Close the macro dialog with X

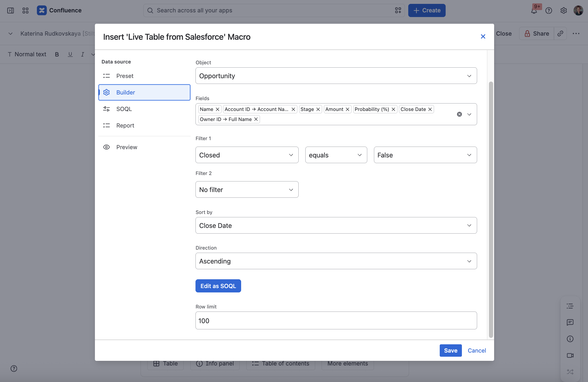coord(483,37)
